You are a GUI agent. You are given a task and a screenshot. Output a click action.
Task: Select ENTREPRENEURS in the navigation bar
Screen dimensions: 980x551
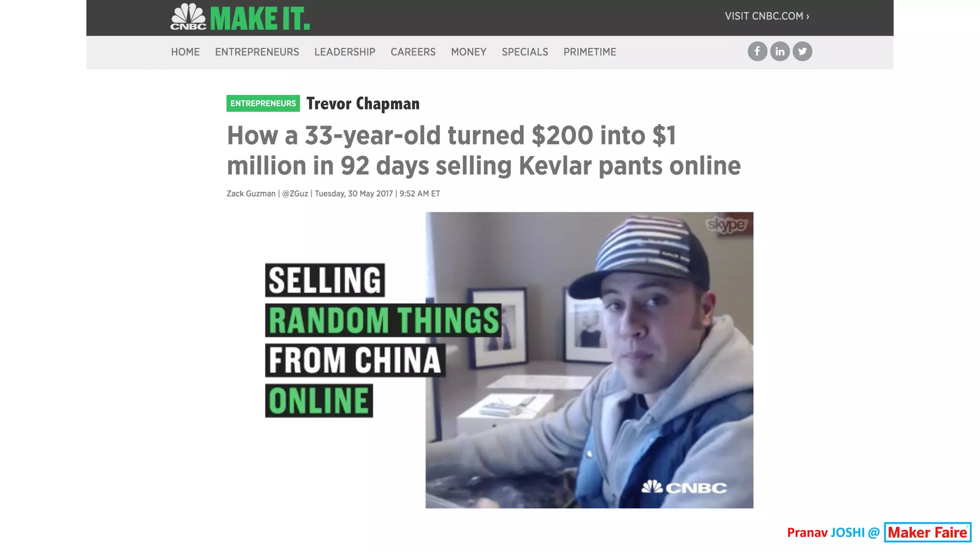[x=257, y=52]
